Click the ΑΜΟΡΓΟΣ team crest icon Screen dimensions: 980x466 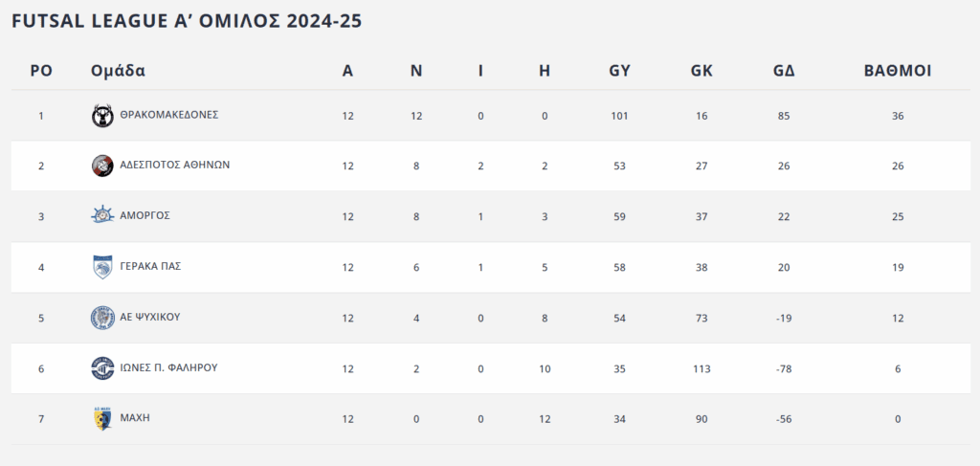point(102,215)
